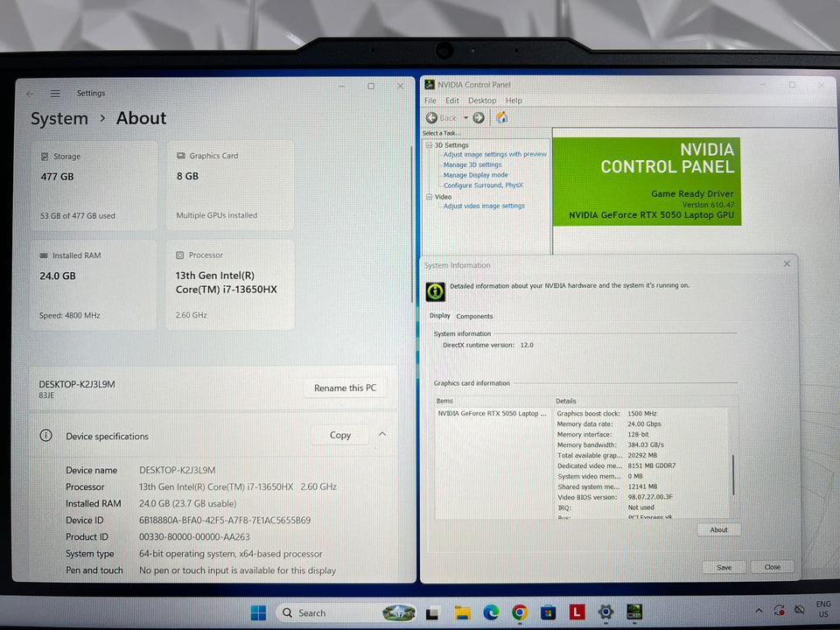Collapse the 3D Settings tree node
Screen dimensions: 840x630
[429, 145]
